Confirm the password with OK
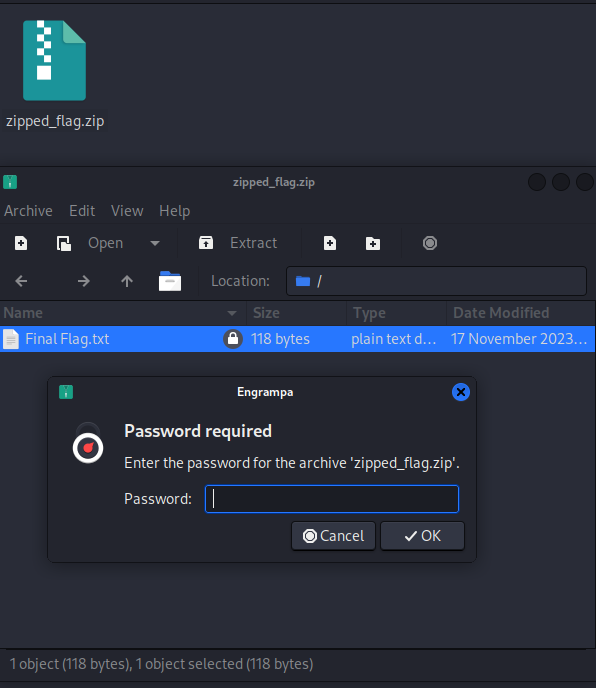The image size is (596, 688). [x=422, y=536]
